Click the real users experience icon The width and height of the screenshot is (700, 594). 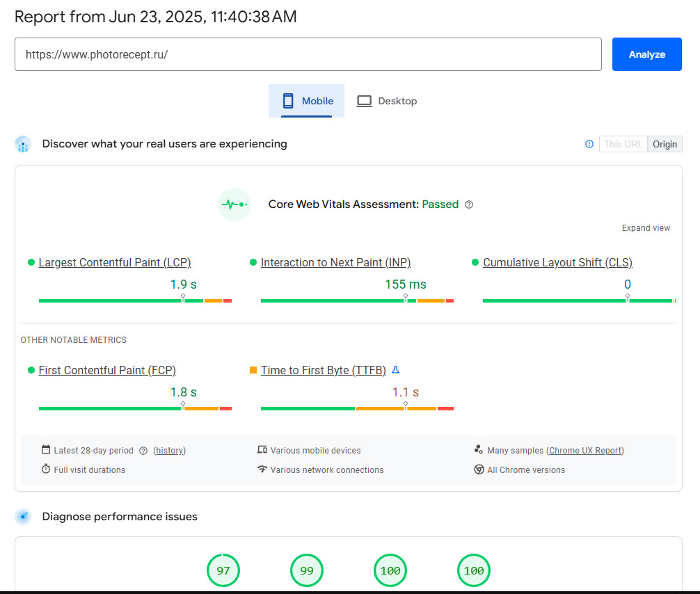point(23,145)
